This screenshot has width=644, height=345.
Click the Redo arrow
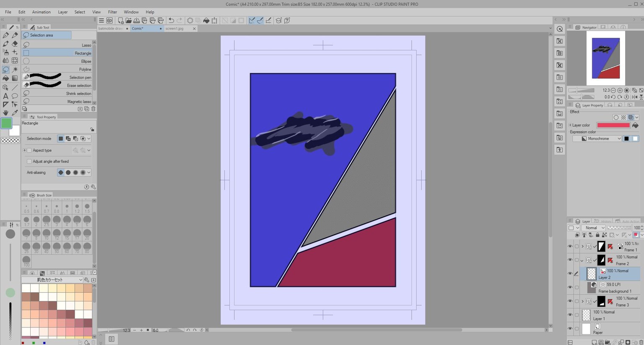point(179,20)
